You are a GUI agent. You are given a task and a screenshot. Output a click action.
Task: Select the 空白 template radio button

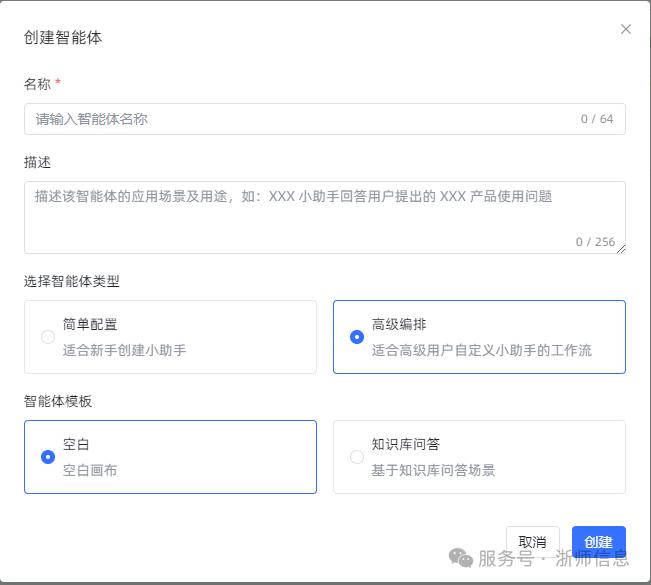(x=48, y=457)
